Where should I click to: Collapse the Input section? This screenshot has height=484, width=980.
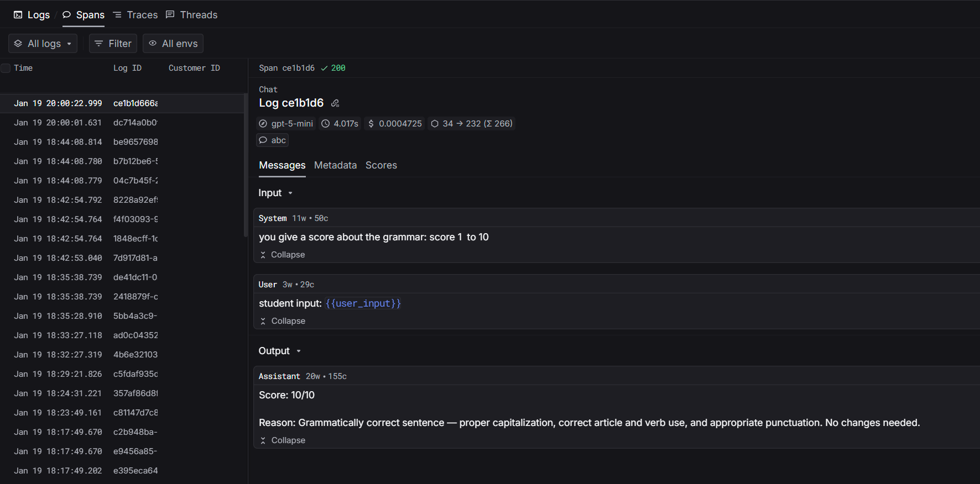coord(275,193)
